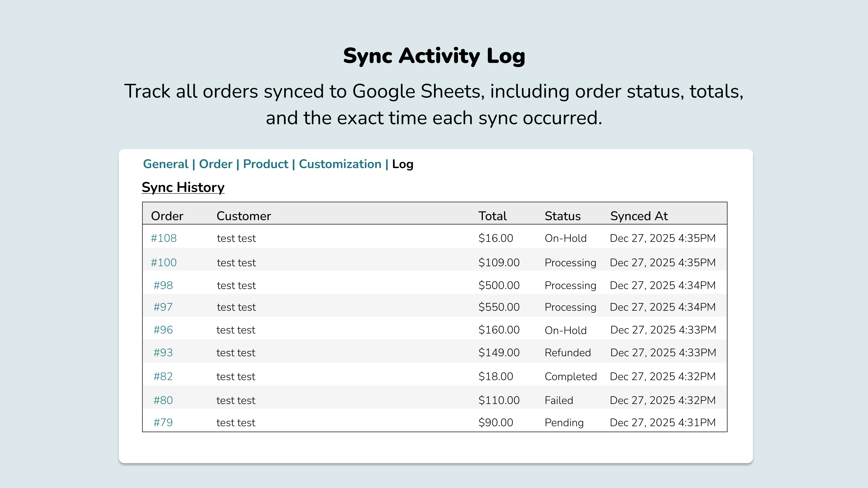This screenshot has height=488, width=868.
Task: Open order #93 link
Action: click(163, 353)
